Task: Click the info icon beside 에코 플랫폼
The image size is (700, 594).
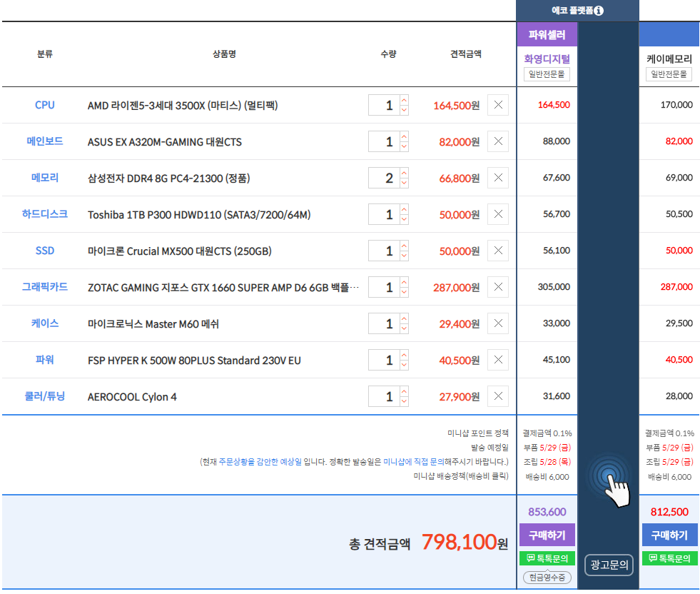Action: [599, 11]
